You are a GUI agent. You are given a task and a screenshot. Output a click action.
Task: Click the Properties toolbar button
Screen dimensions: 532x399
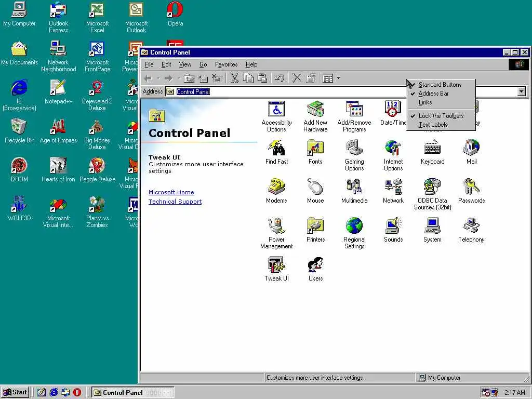311,78
